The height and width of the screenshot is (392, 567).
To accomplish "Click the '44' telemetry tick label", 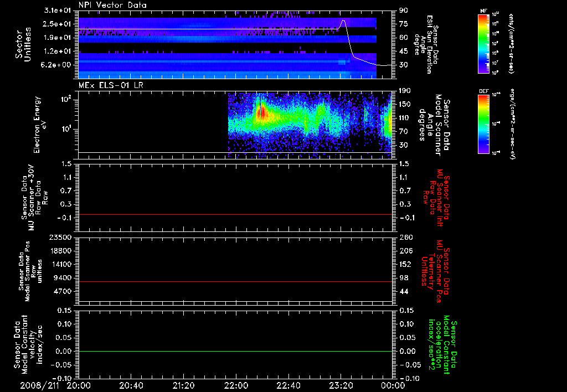I will pos(404,291).
